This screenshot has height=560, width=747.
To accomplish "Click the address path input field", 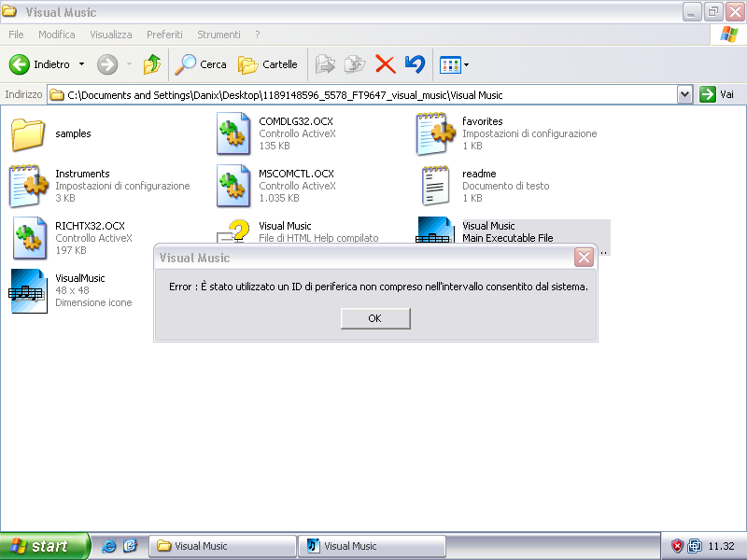I will pyautogui.click(x=364, y=94).
